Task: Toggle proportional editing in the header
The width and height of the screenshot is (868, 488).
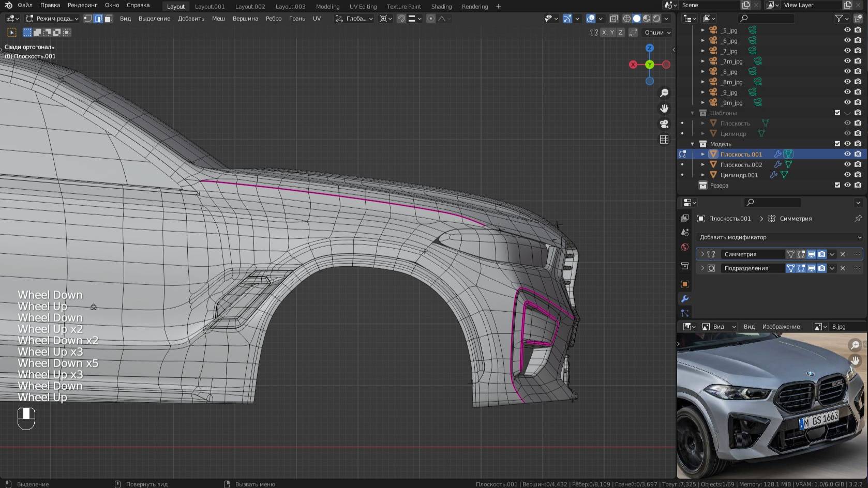Action: pos(431,19)
